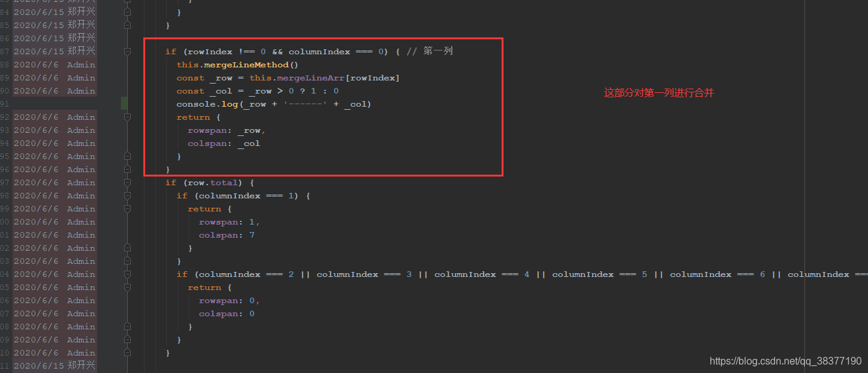This screenshot has height=373, width=868.
Task: Open the CSDN blog link qq_38377190
Action: click(x=785, y=361)
